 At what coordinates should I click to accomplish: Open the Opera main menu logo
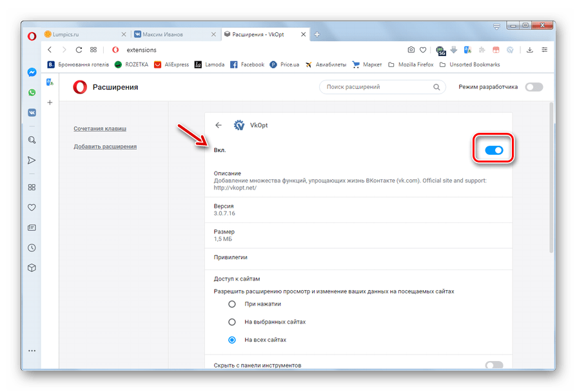tap(32, 36)
